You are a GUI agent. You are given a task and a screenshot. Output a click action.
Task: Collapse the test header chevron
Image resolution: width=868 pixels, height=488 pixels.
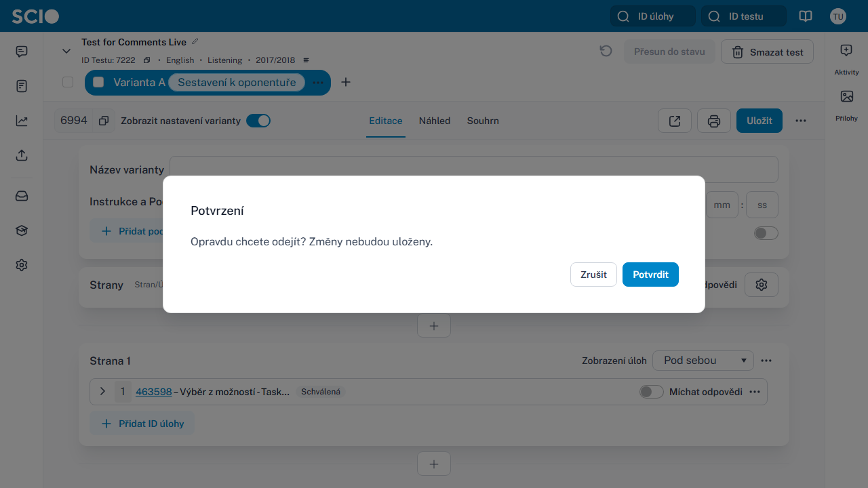click(x=66, y=51)
